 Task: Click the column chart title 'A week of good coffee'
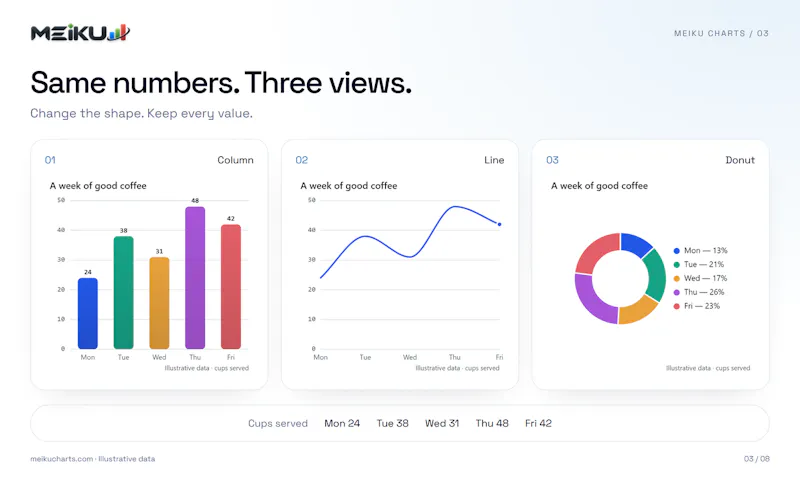click(98, 186)
